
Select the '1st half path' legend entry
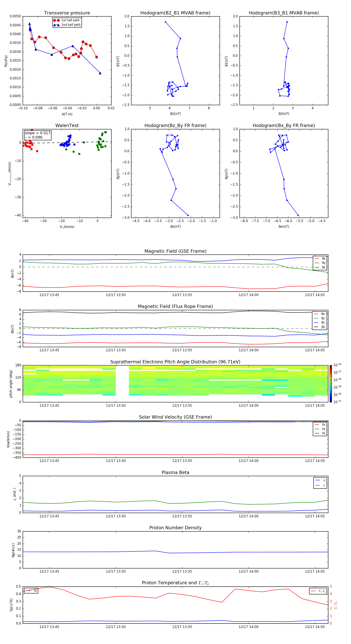tap(67, 20)
